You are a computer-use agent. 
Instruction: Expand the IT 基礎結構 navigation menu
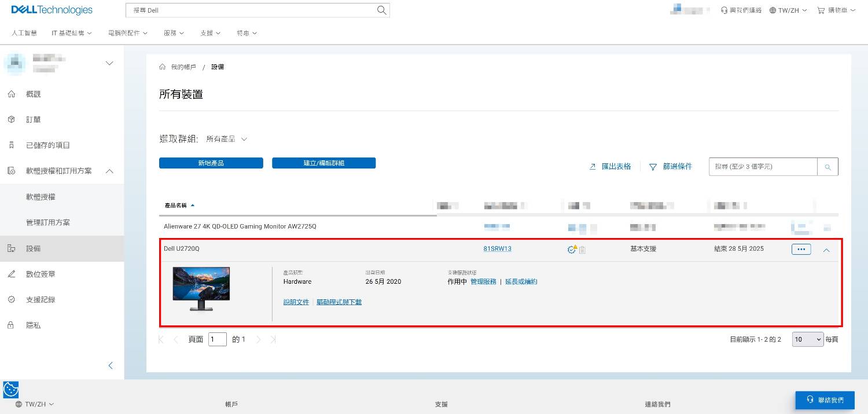pos(72,33)
